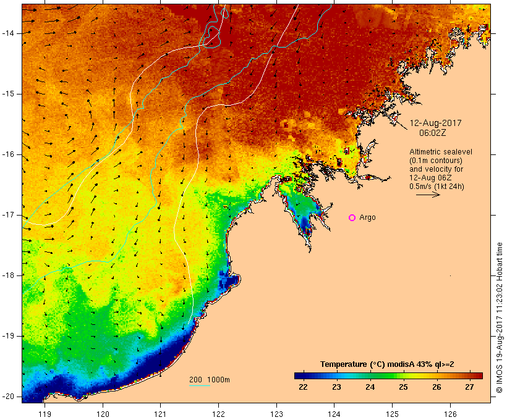This screenshot has width=507, height=420.
Task: Click the 'Argo' label text
Action: [x=368, y=217]
